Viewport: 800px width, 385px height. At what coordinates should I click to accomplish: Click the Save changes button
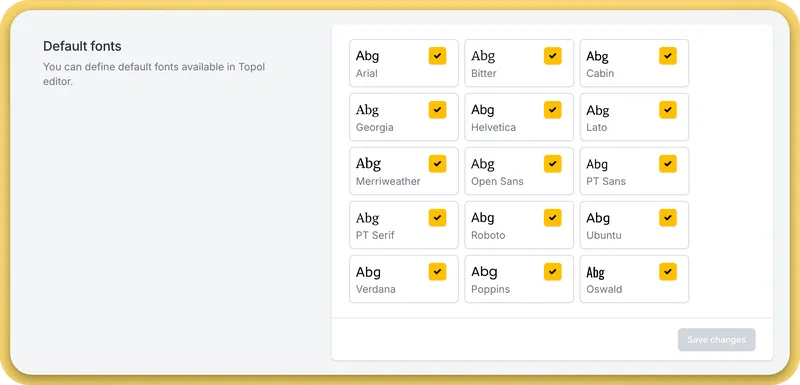click(x=716, y=340)
